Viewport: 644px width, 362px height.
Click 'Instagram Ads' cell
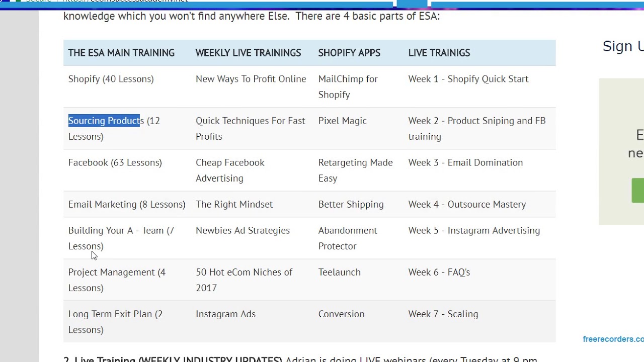[x=225, y=314]
